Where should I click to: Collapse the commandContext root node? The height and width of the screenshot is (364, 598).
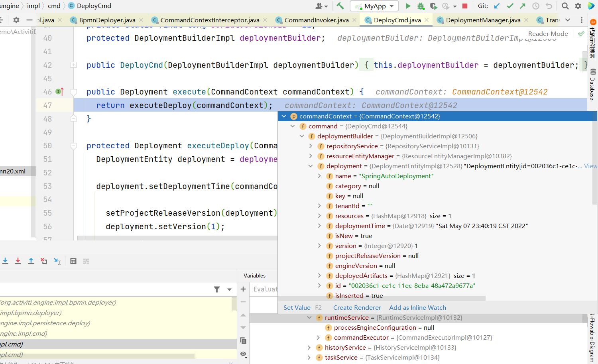click(284, 116)
